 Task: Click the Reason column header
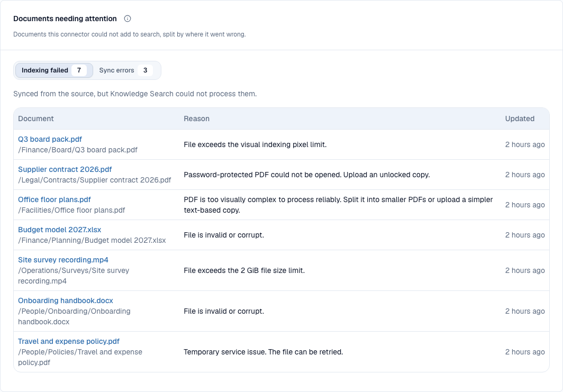196,119
